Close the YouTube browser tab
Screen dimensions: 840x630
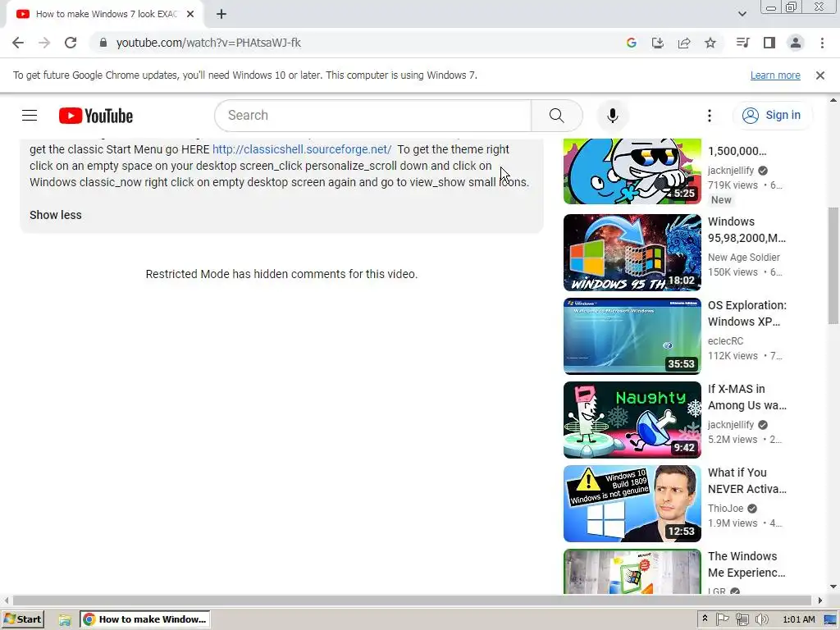[x=189, y=14]
